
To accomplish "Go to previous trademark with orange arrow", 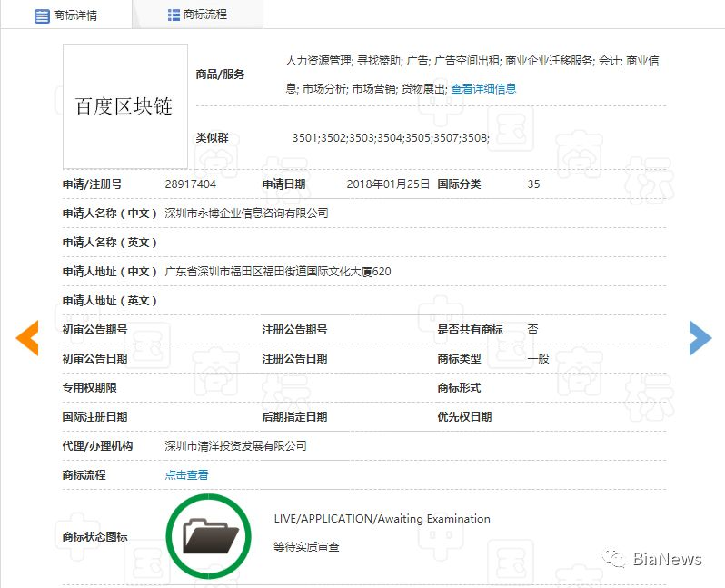I will (x=27, y=338).
